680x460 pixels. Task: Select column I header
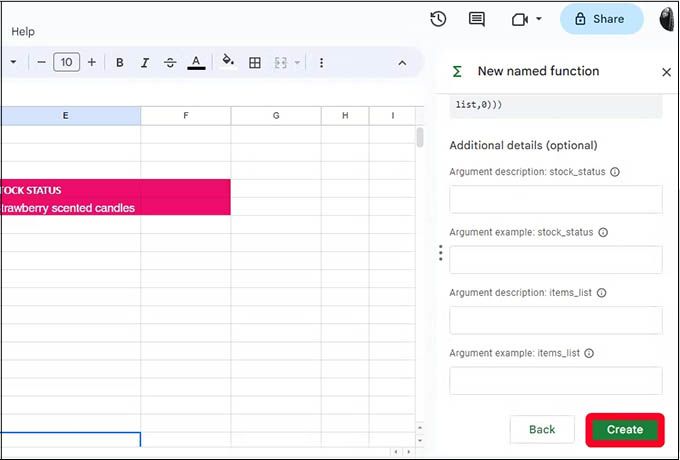point(392,116)
